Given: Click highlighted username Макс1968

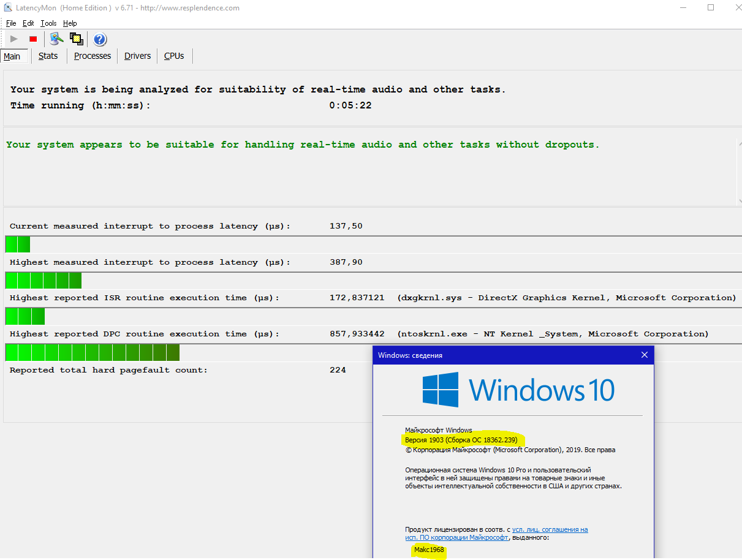Looking at the screenshot, I should click(x=430, y=550).
